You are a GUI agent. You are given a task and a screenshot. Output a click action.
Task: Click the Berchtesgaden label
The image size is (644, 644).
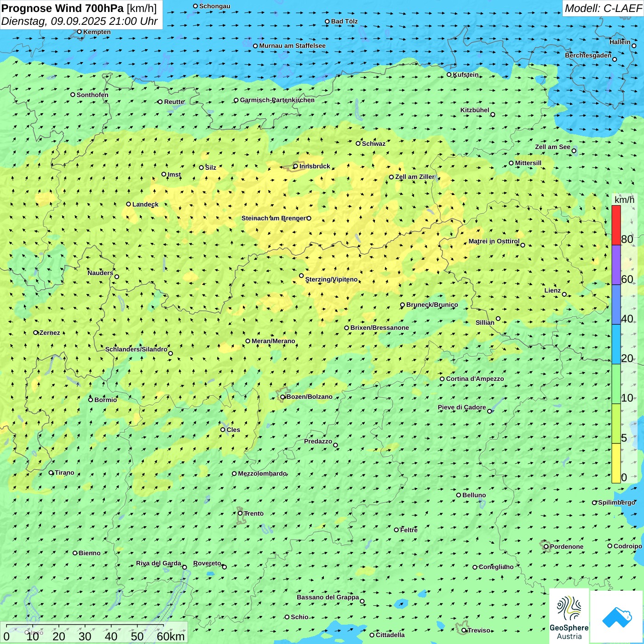click(x=588, y=55)
